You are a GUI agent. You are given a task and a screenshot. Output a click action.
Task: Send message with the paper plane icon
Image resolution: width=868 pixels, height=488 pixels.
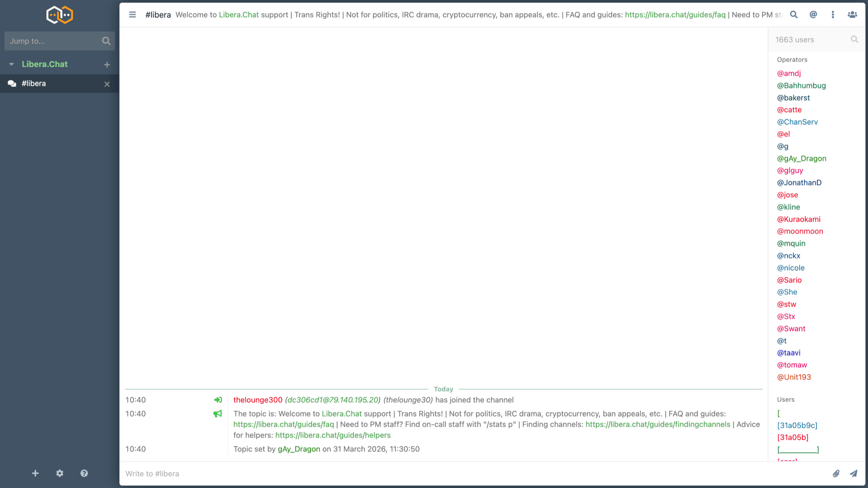(854, 474)
